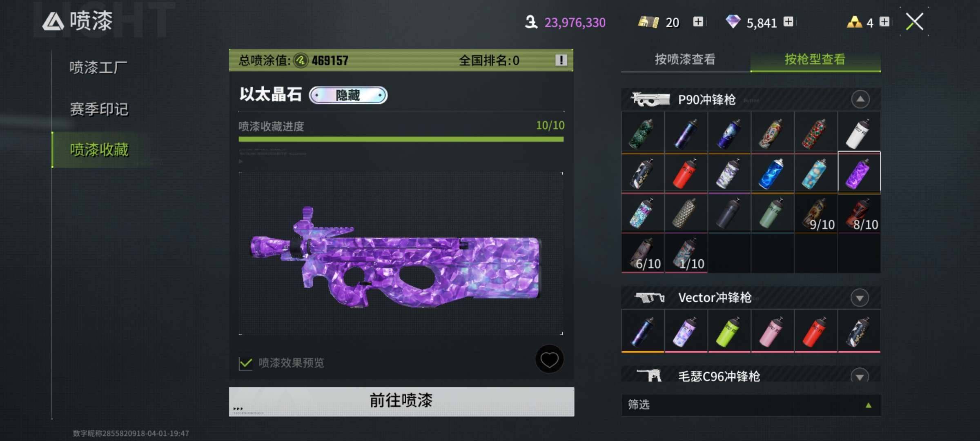Expand the 毛瑟C96冲锋枪 section
Viewport: 980px width, 441px height.
860,376
